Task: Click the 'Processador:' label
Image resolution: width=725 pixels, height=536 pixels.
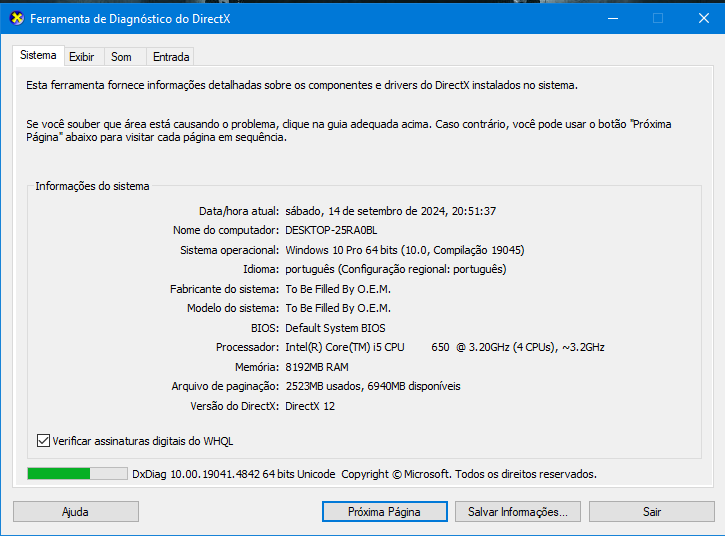Action: point(247,347)
